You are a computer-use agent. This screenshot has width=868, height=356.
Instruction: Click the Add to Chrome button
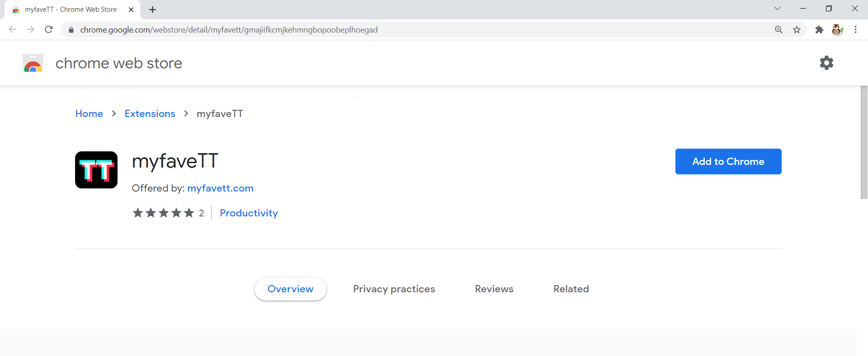(x=728, y=161)
